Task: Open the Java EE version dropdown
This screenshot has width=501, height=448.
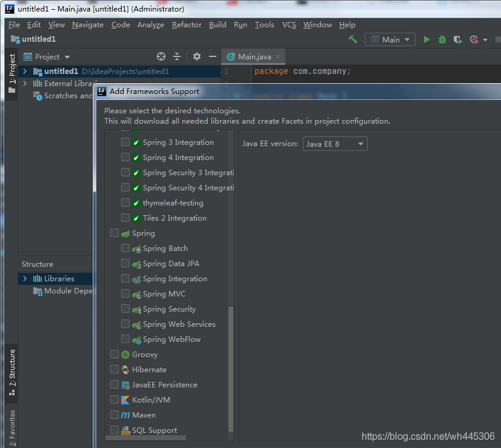Action: point(334,144)
